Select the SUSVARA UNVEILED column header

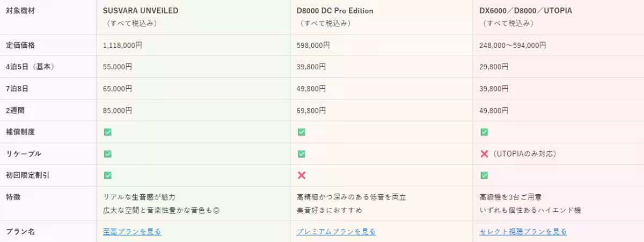point(141,11)
